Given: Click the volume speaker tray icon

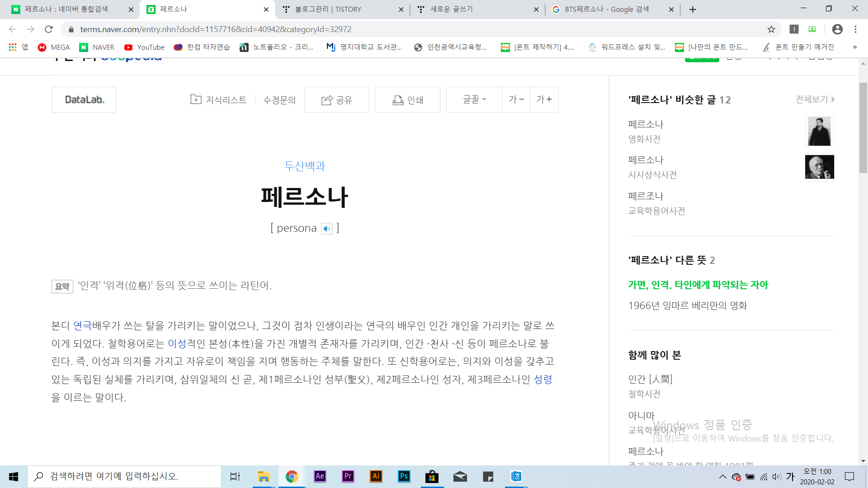Looking at the screenshot, I should click(x=777, y=477).
